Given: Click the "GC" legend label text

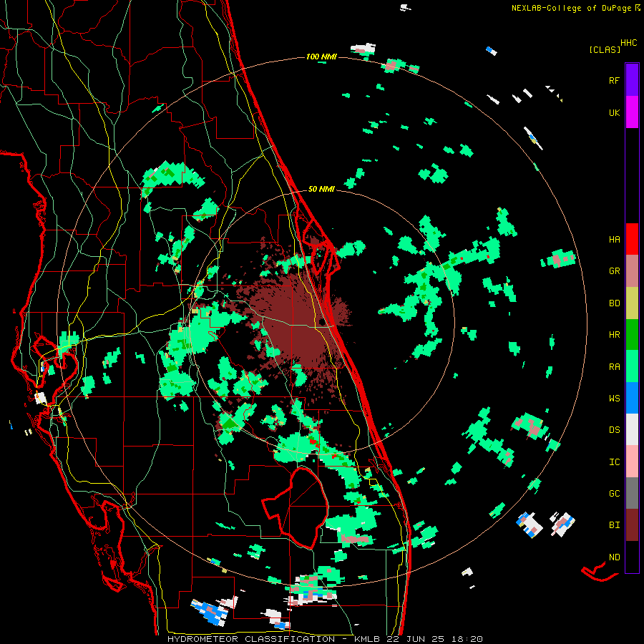Looking at the screenshot, I should click(614, 494).
